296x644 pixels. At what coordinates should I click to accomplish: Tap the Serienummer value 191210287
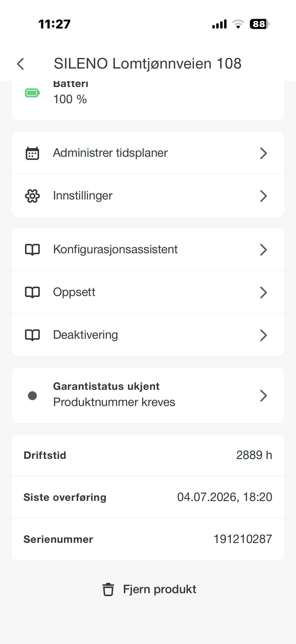[243, 539]
